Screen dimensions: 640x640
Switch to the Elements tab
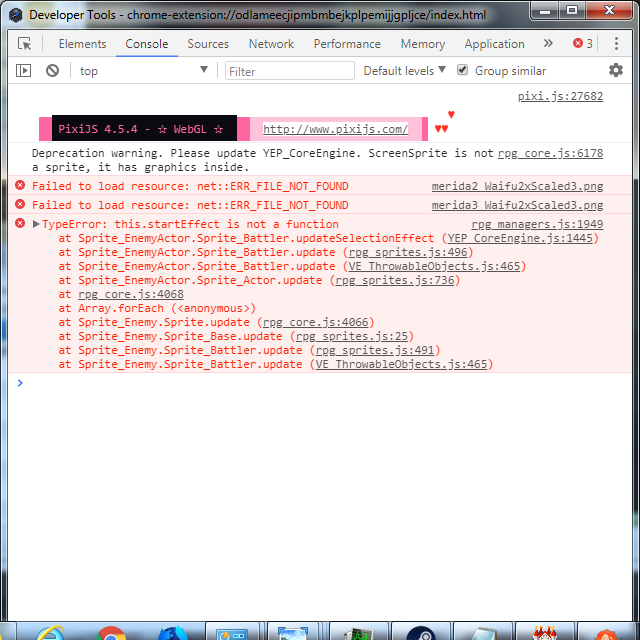coord(82,44)
